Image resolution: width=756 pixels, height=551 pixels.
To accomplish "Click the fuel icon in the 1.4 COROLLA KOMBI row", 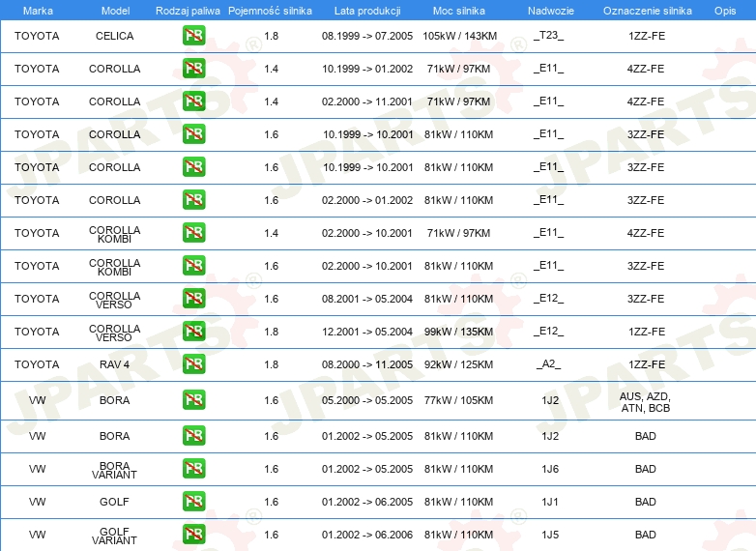I will [193, 233].
